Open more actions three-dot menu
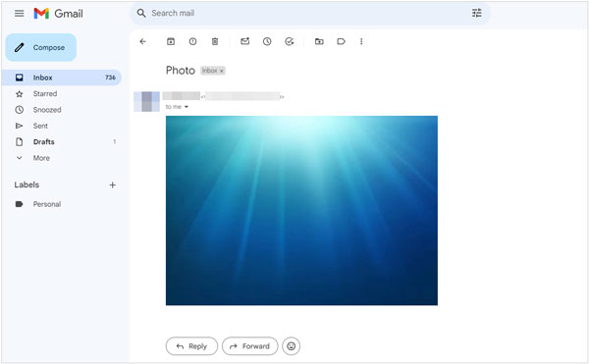589x364 pixels. click(361, 41)
